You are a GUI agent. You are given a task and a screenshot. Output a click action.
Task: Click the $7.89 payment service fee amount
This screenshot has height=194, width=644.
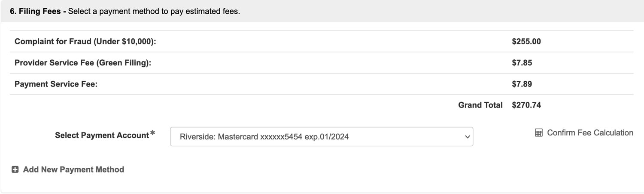522,84
